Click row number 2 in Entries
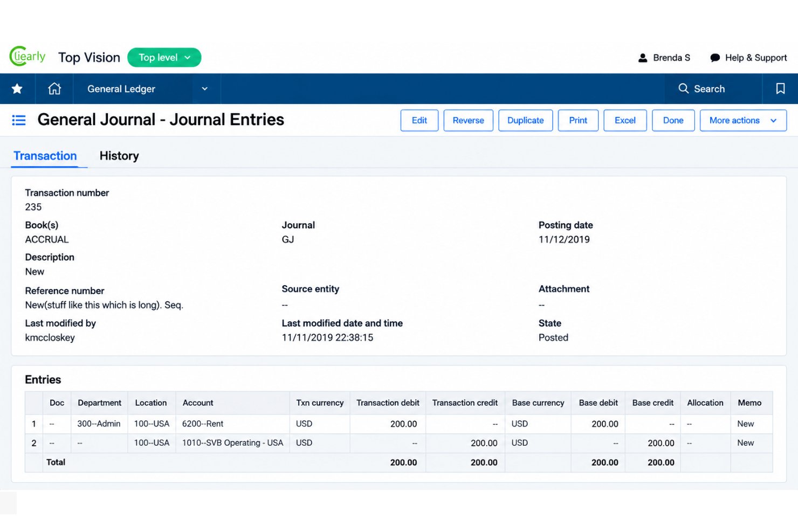 (x=33, y=443)
